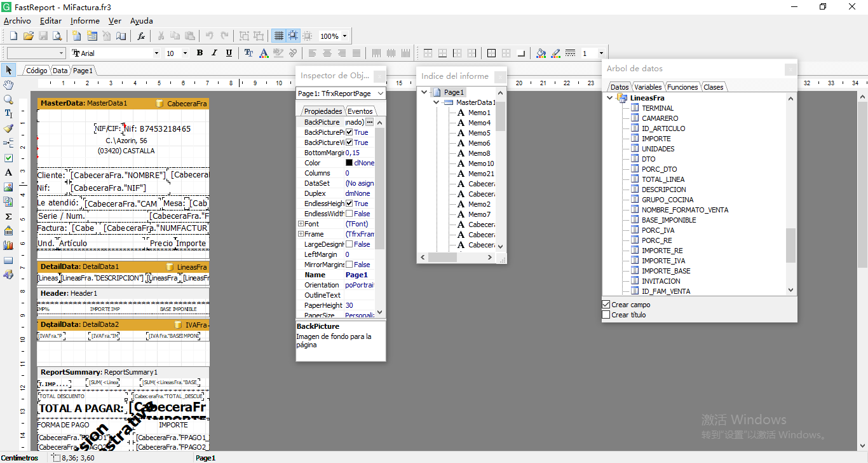The image size is (868, 463).
Task: Open the Informe menu
Action: pyautogui.click(x=85, y=21)
